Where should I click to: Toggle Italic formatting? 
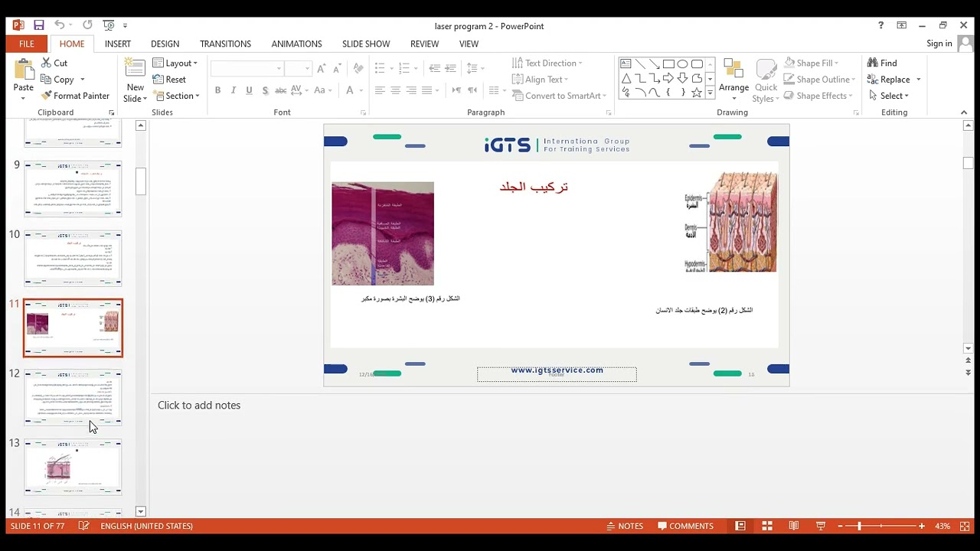[x=234, y=90]
